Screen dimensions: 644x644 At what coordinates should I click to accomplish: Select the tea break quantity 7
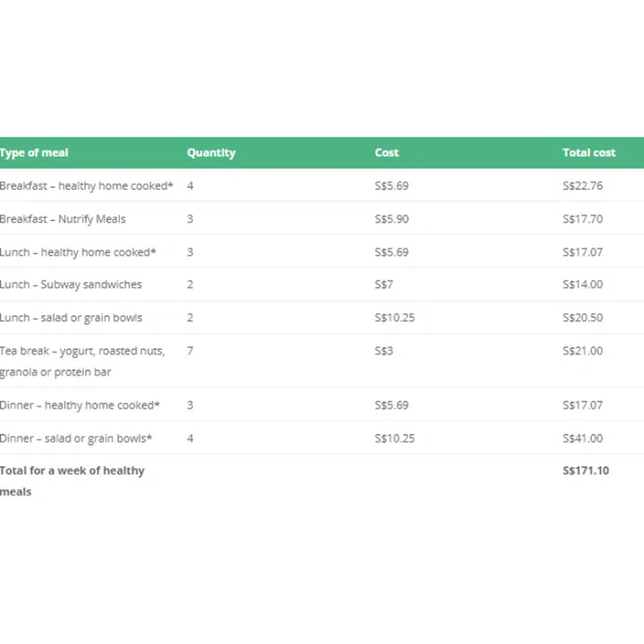[x=191, y=351]
